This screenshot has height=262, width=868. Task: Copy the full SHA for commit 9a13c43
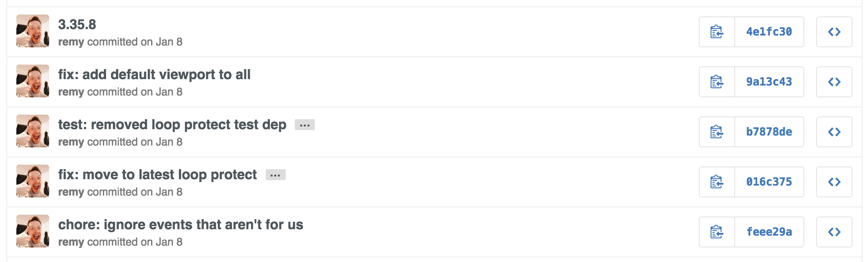pyautogui.click(x=717, y=82)
